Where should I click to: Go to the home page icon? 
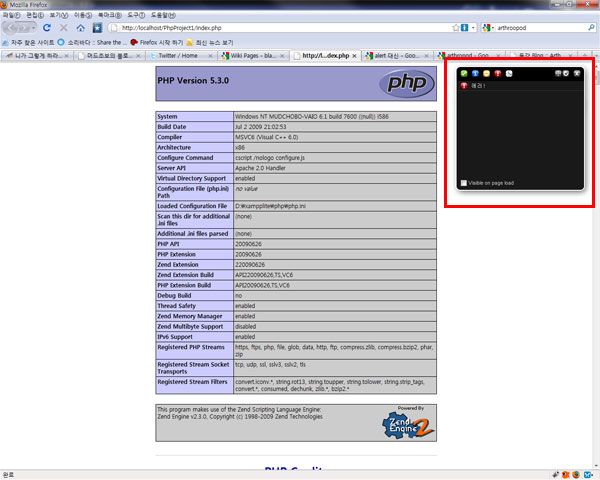tap(80, 28)
